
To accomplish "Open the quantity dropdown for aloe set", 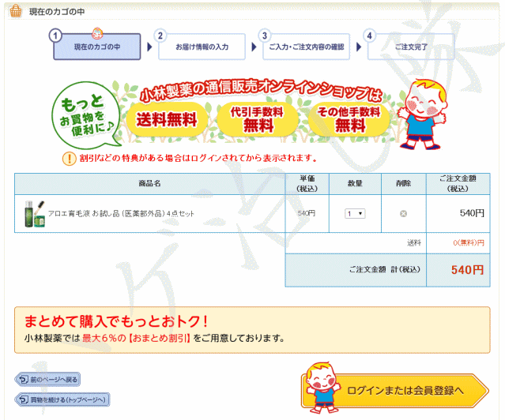I will (x=355, y=214).
